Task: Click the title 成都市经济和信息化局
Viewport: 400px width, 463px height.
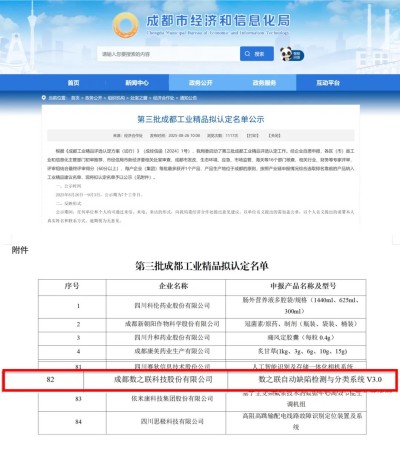Action: pyautogui.click(x=218, y=21)
